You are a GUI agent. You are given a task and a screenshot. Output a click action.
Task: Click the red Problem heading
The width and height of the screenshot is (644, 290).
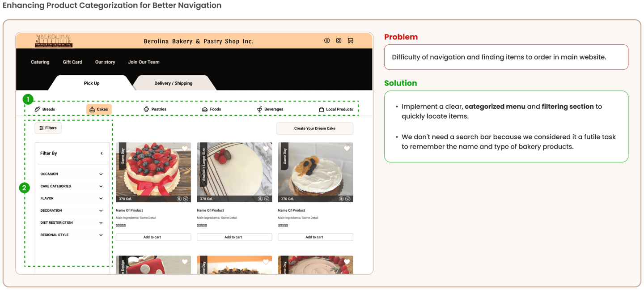(x=401, y=37)
